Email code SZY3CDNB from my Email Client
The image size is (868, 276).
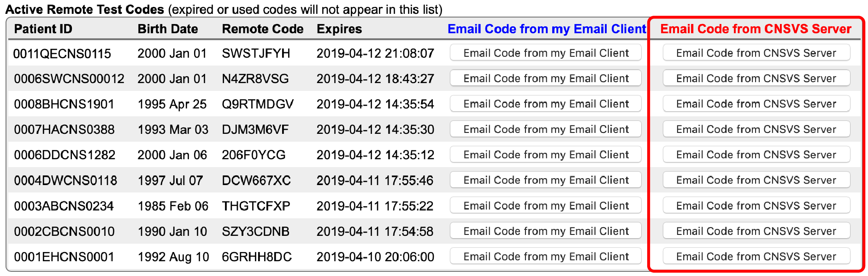coord(546,231)
